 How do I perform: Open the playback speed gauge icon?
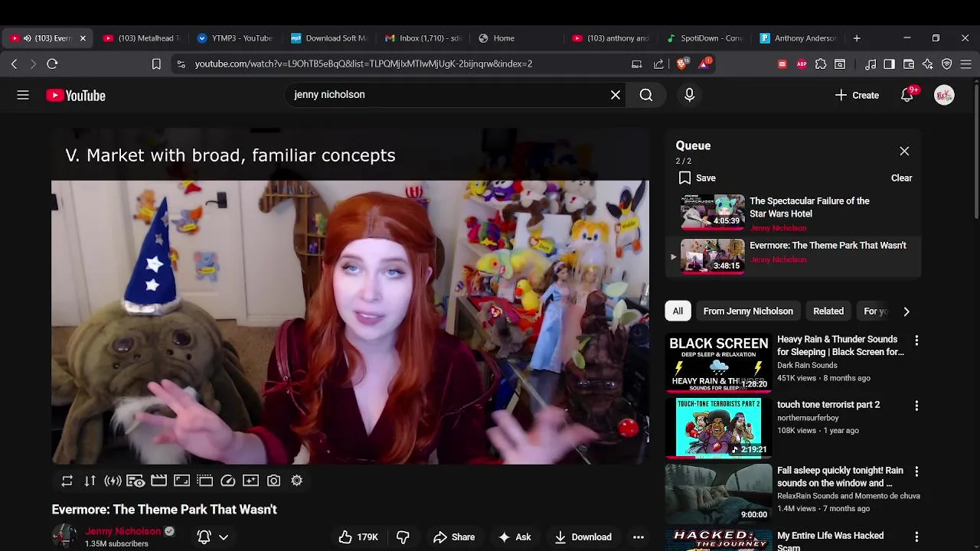tap(227, 481)
